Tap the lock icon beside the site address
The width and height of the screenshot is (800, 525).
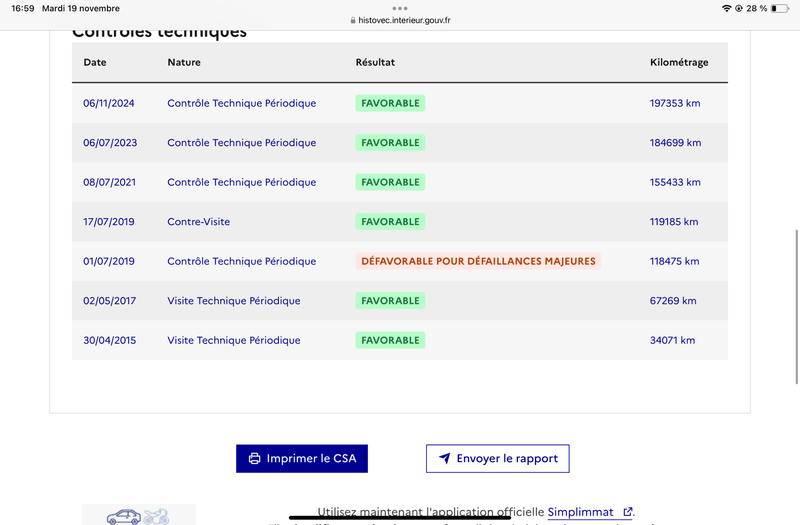(x=353, y=20)
